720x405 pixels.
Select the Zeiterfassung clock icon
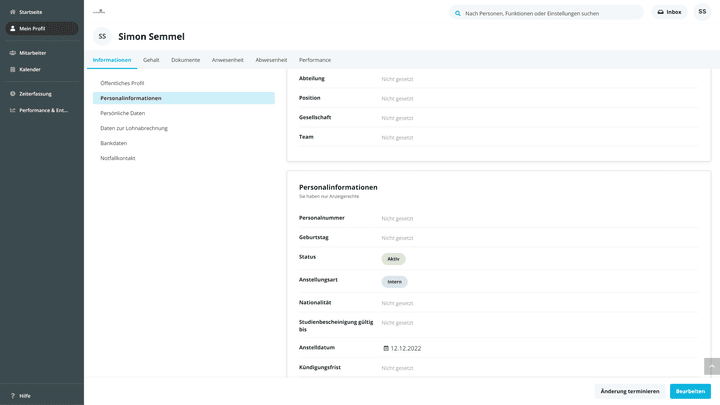pos(12,94)
